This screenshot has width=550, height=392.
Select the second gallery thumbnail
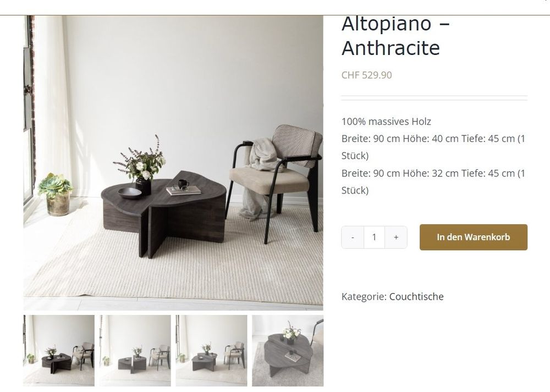pos(135,351)
